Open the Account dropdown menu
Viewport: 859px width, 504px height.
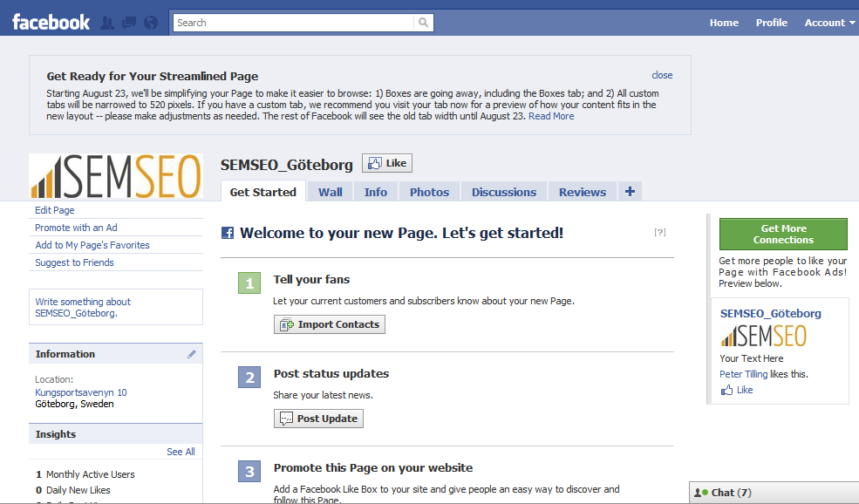click(x=829, y=23)
